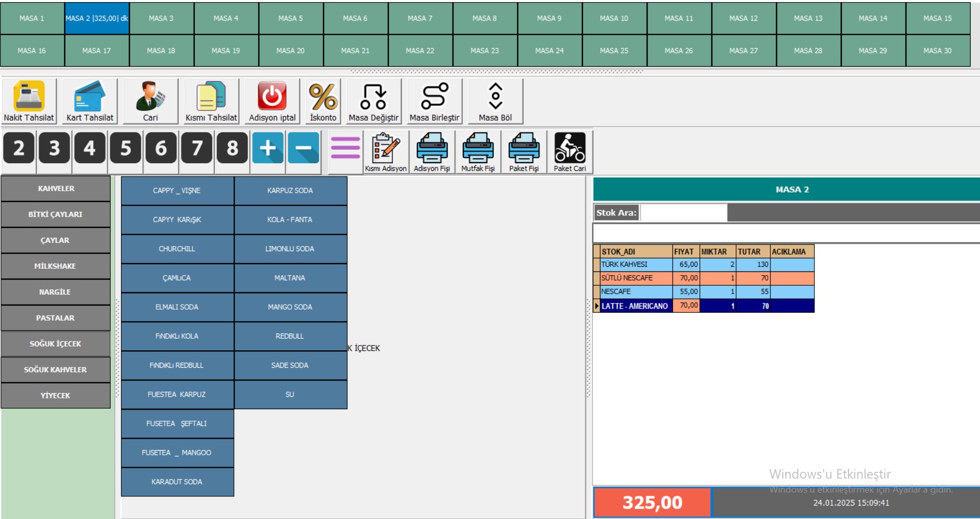Viewport: 980px width, 519px height.
Task: Choose the NARGİLE category
Action: point(56,292)
